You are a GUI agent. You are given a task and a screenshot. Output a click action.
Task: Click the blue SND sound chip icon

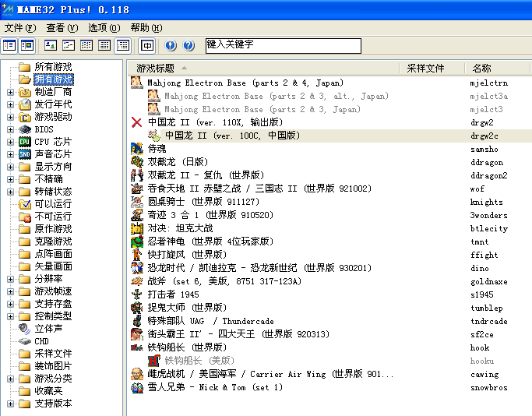tap(25, 154)
